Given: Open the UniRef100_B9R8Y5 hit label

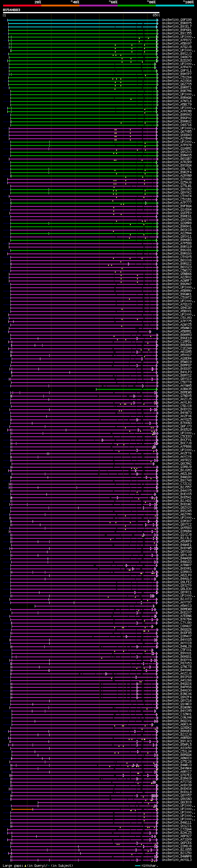Looking at the screenshot, I should point(177,23).
